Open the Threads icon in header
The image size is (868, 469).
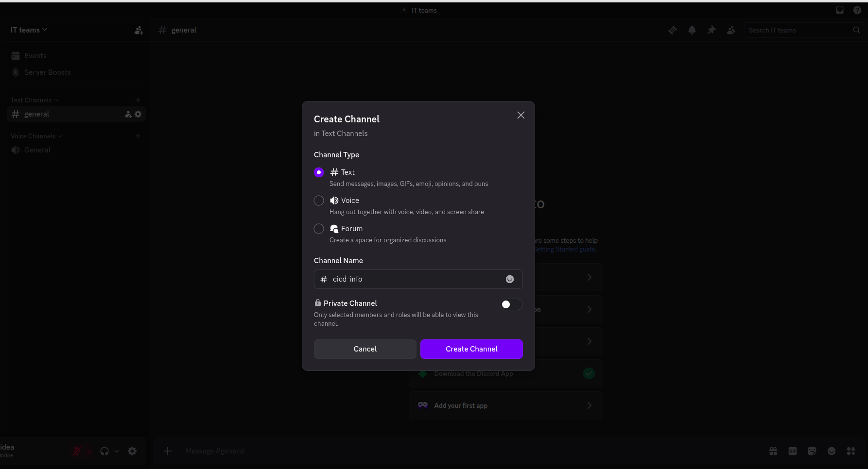(x=673, y=30)
